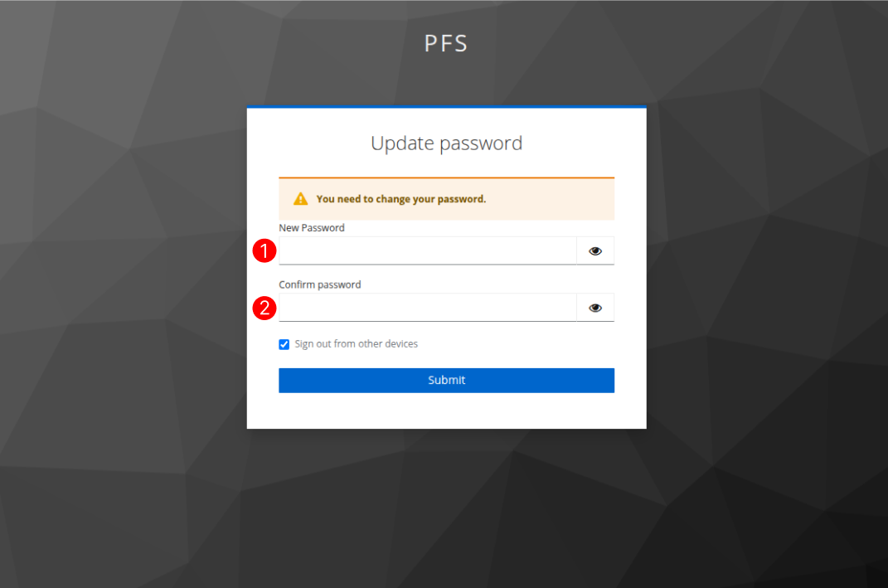Viewport: 888px width, 588px height.
Task: Click the You need to change your password message
Action: [401, 199]
